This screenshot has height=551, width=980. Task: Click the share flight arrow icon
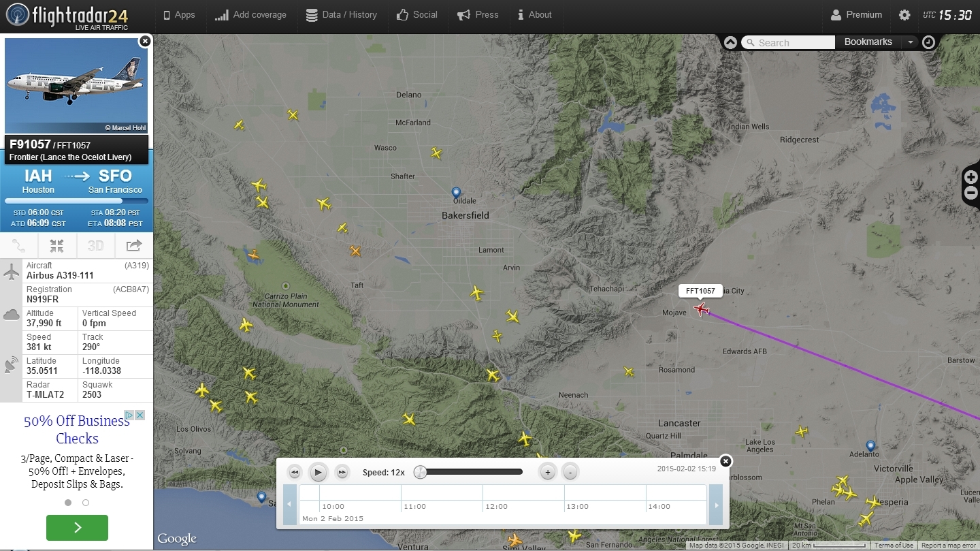coord(133,246)
